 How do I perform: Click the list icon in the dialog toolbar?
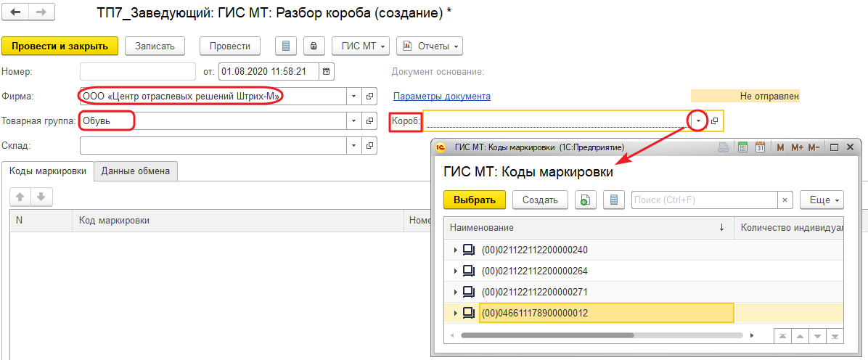pyautogui.click(x=613, y=200)
